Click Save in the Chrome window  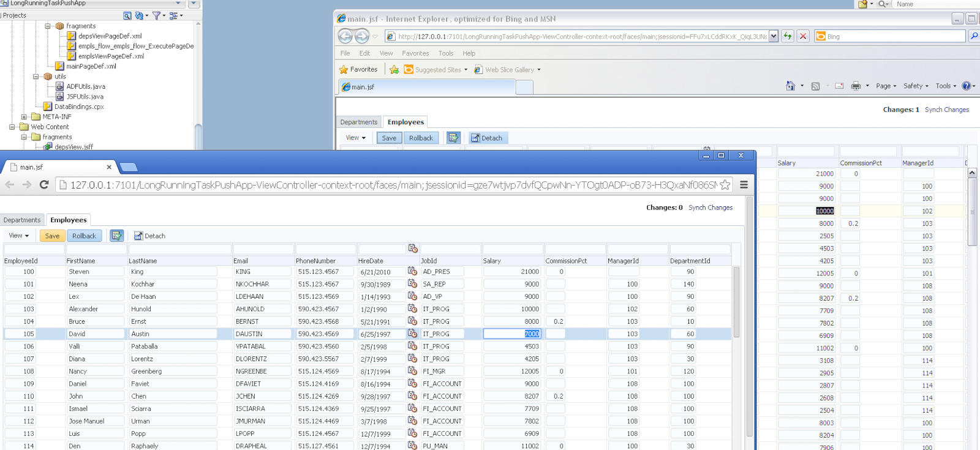[52, 236]
